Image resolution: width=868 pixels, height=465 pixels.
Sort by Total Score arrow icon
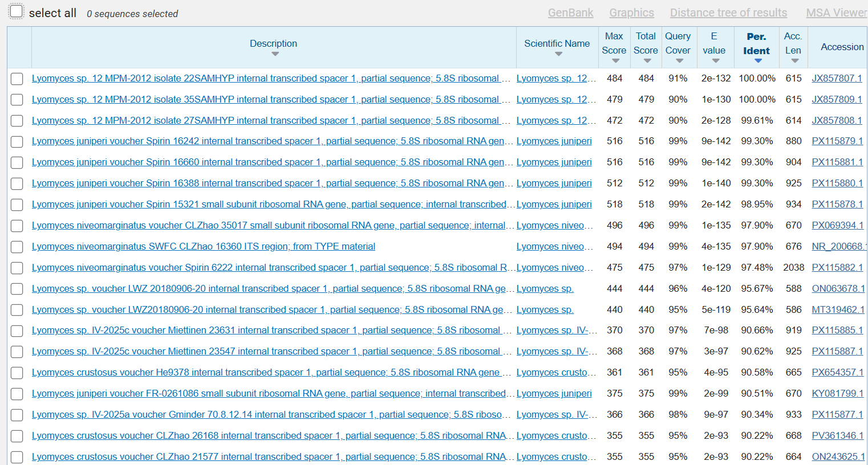click(x=647, y=61)
